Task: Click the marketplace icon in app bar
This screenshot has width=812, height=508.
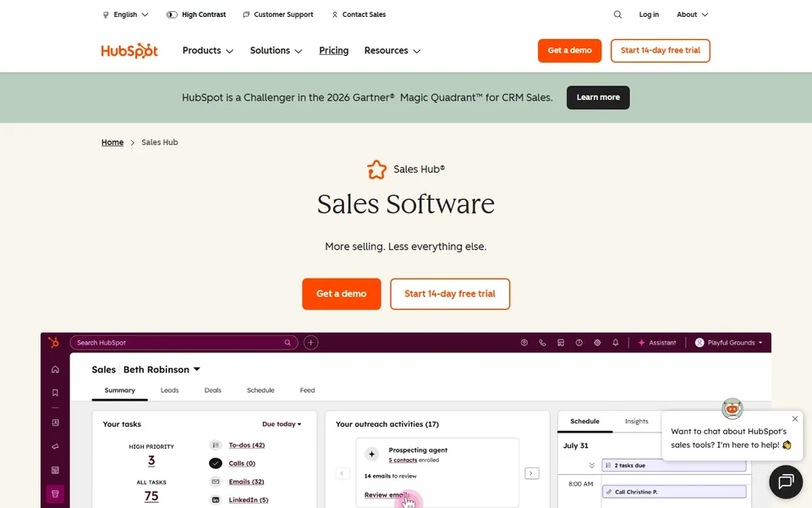Action: (560, 343)
